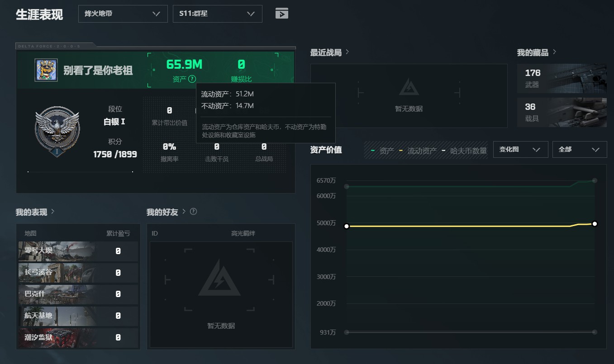The image size is (614, 364).
Task: Click the 白银 I rank text
Action: (x=114, y=122)
